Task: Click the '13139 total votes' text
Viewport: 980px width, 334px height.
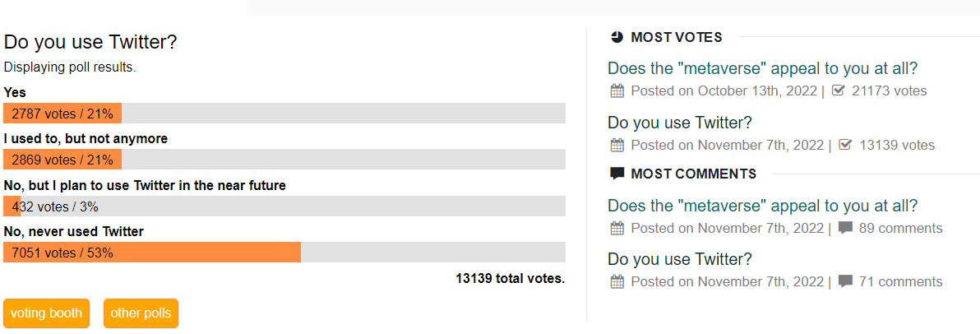Action: pos(511,278)
